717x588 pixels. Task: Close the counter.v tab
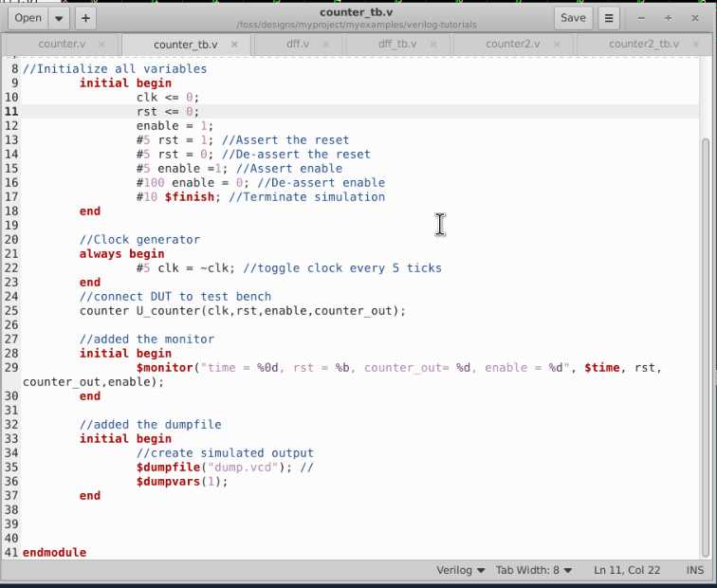point(102,45)
